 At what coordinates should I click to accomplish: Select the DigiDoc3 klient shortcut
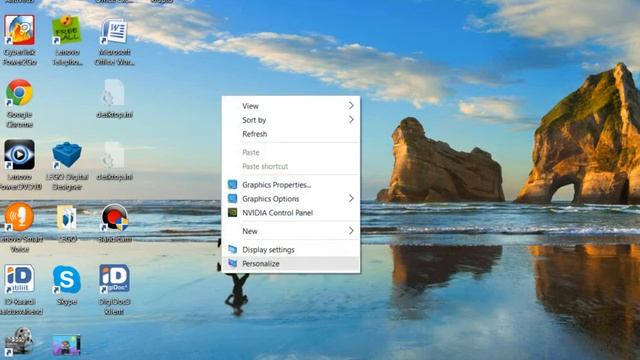pyautogui.click(x=114, y=290)
